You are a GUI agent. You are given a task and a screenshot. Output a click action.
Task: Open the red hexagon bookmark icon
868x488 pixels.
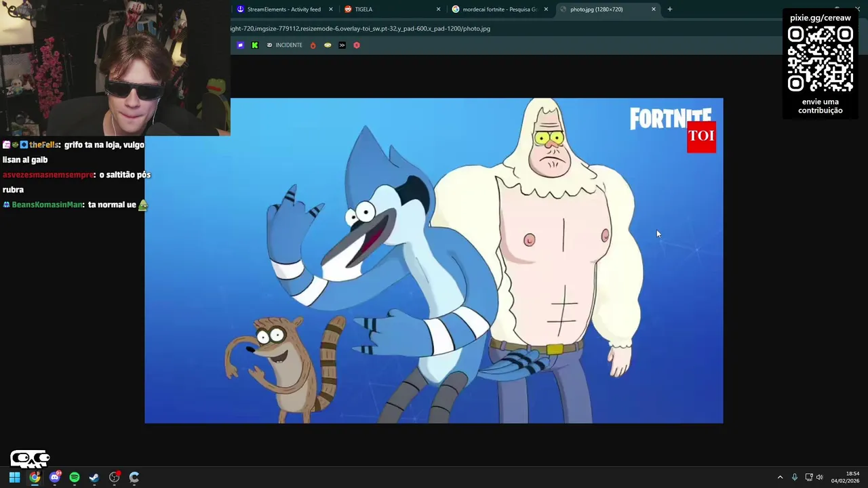click(357, 45)
